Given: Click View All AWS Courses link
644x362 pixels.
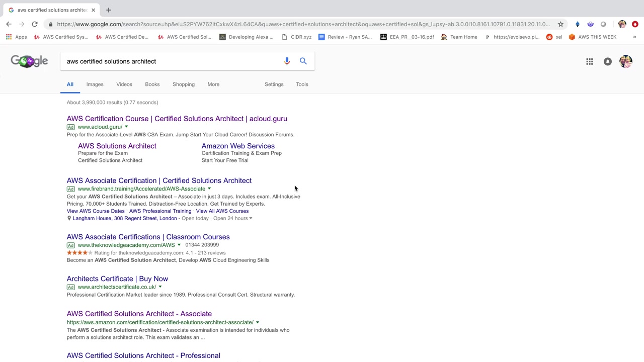Looking at the screenshot, I should tap(222, 211).
